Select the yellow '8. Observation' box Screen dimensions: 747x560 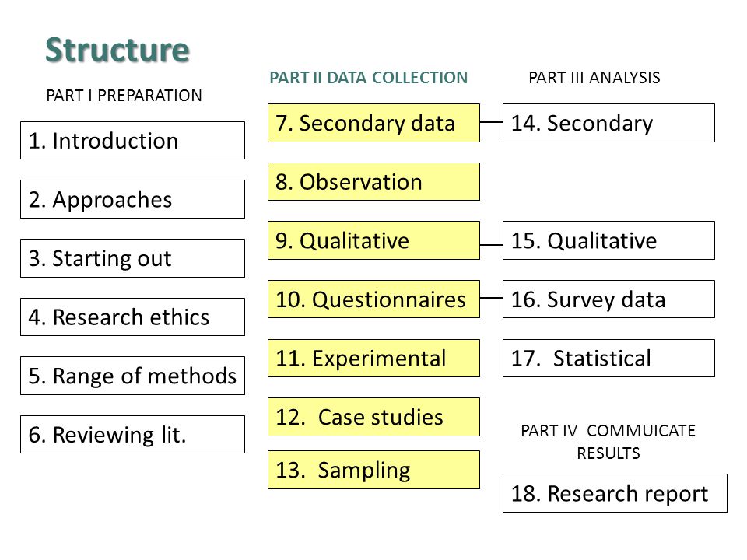pos(373,181)
